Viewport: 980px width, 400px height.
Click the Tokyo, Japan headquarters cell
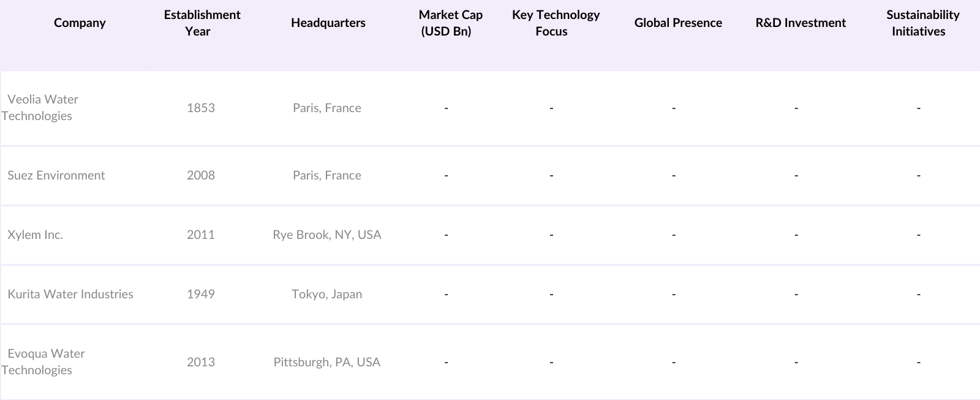(327, 295)
